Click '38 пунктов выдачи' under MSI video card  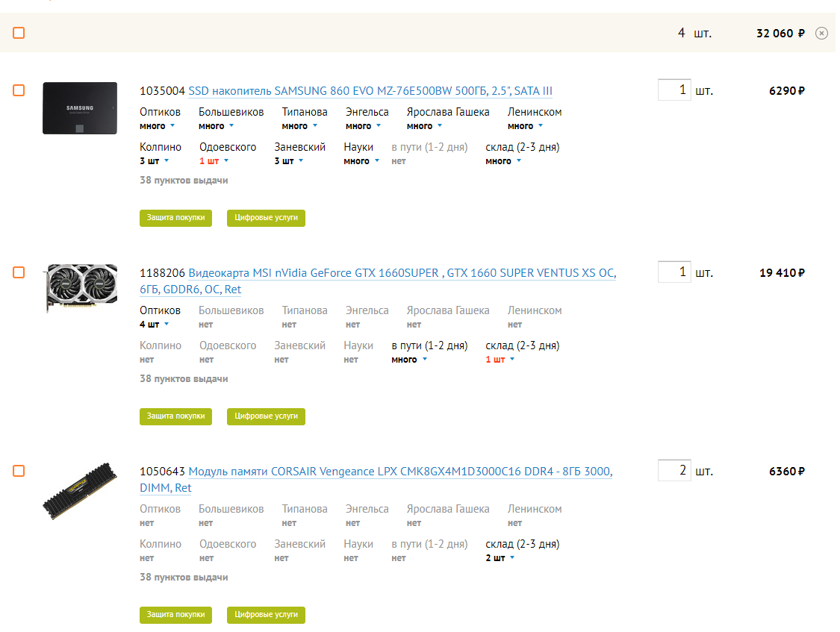[x=184, y=379]
